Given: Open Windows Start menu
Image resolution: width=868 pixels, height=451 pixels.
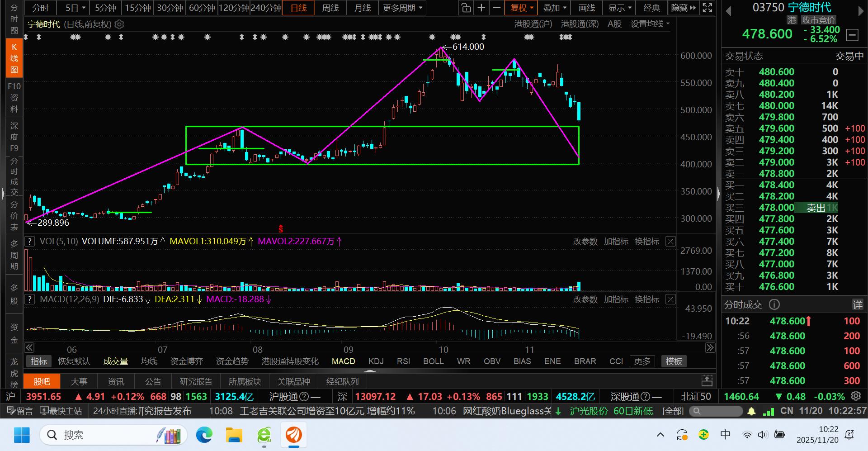Looking at the screenshot, I should point(22,435).
